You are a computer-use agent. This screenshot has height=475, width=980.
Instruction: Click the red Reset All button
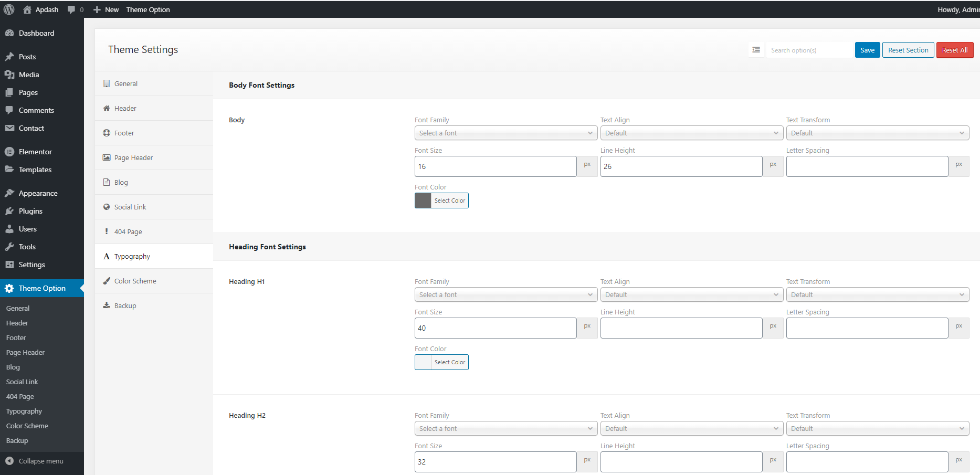point(954,50)
